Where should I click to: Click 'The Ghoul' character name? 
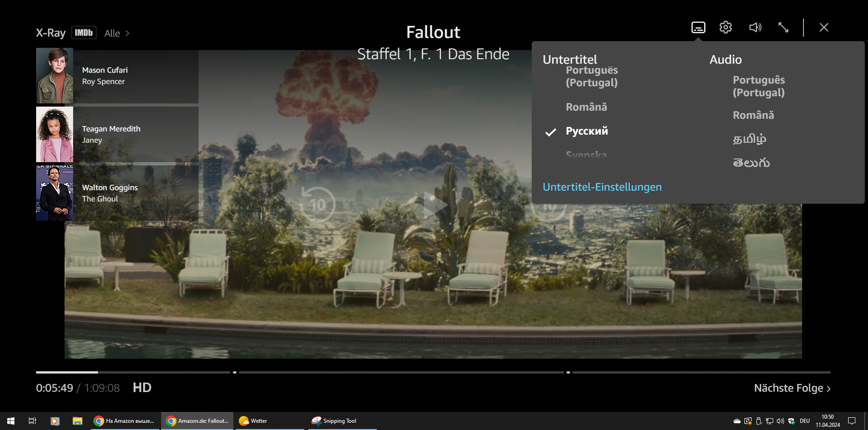pyautogui.click(x=100, y=199)
